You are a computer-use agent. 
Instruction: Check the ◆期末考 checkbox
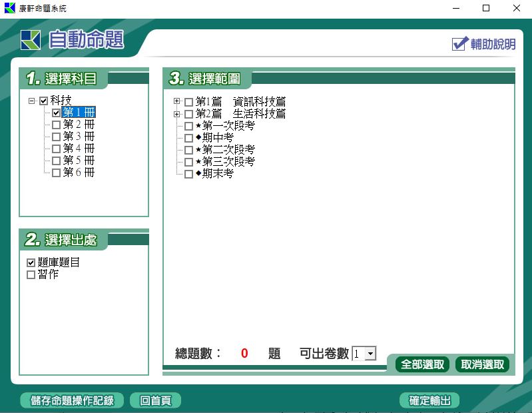[x=189, y=174]
